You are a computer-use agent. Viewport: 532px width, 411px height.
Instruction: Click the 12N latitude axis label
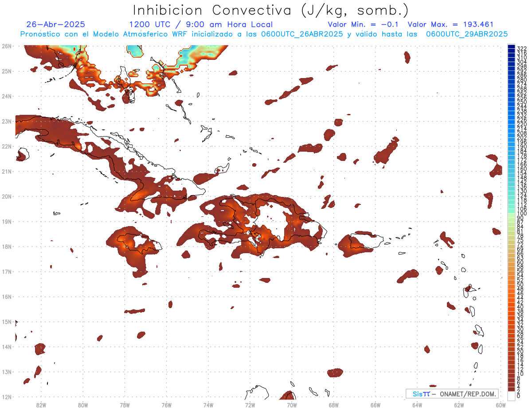coord(7,397)
